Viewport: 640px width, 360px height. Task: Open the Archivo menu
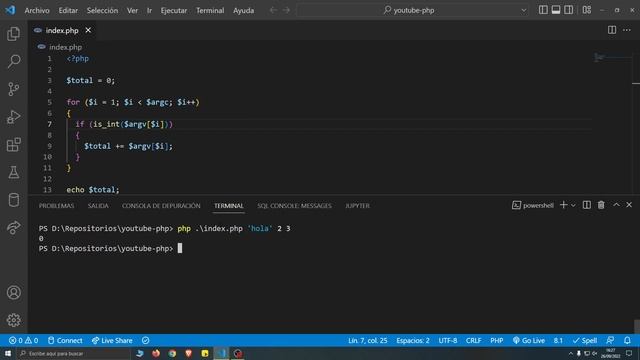[x=37, y=10]
